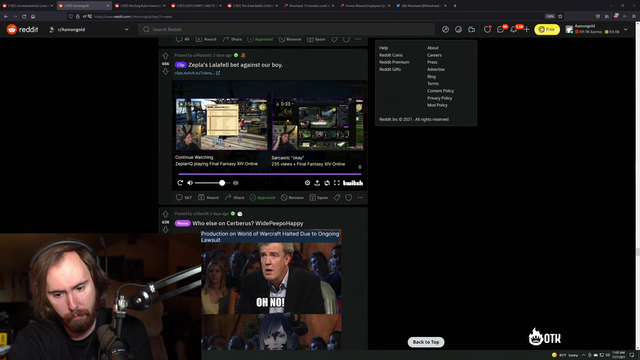Image resolution: width=640 pixels, height=360 pixels.
Task: Click the Back to Top button
Action: coord(426,342)
